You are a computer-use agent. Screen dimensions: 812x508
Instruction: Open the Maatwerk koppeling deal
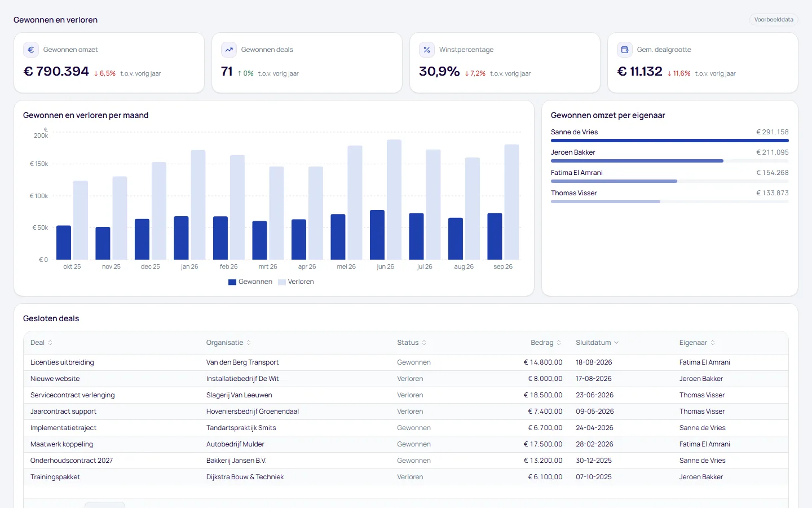pyautogui.click(x=61, y=444)
